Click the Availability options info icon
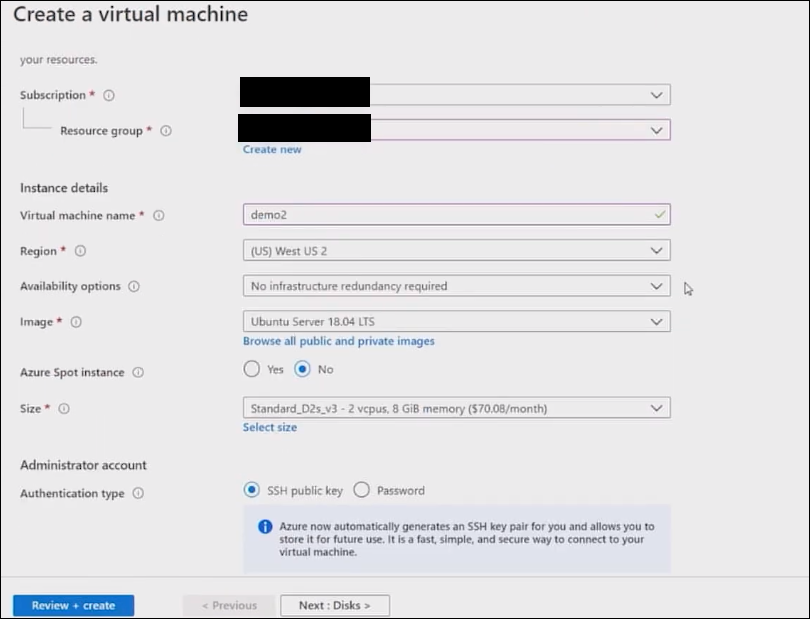810x619 pixels. 134,287
